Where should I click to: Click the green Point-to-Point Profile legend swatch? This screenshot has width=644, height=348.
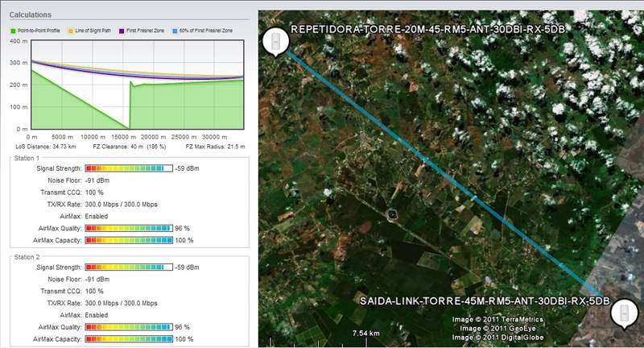pos(13,31)
